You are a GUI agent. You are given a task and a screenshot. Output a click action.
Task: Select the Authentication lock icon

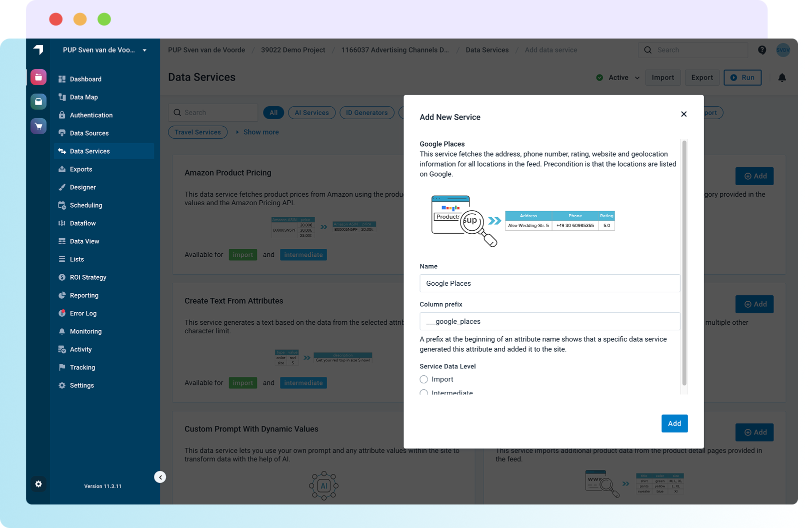(62, 115)
